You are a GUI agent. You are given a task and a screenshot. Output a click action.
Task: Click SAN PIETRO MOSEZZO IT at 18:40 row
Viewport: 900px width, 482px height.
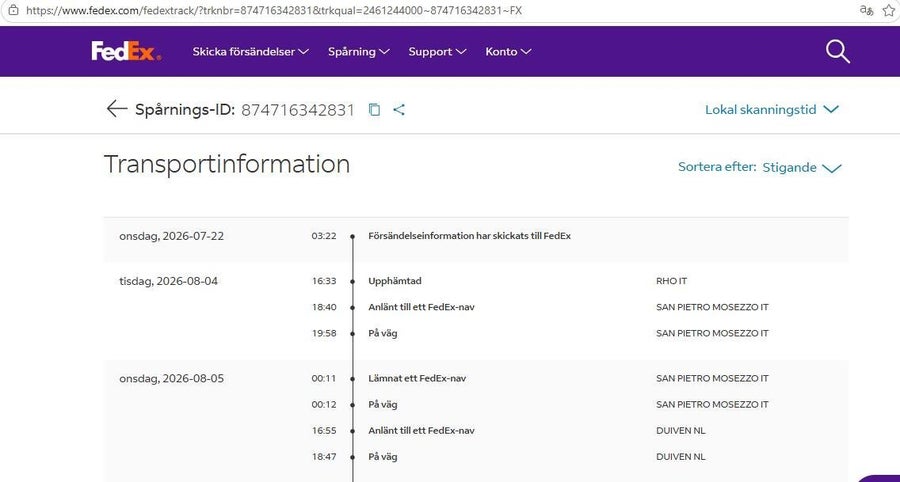712,307
